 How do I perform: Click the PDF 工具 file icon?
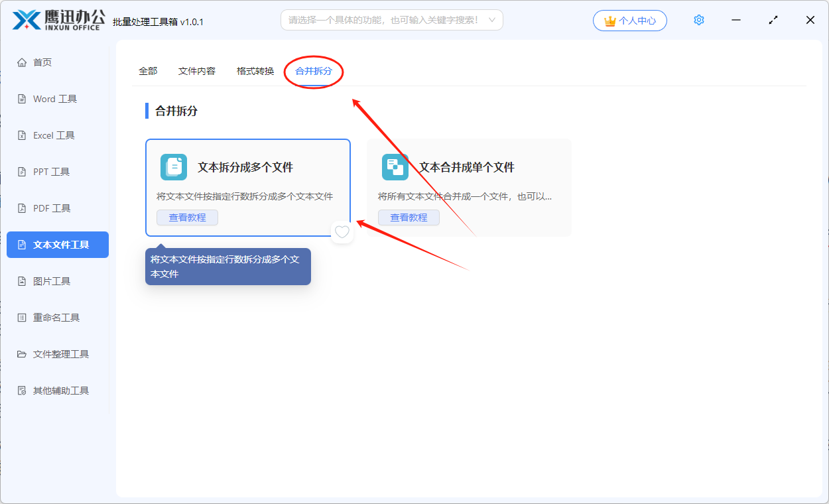click(22, 208)
